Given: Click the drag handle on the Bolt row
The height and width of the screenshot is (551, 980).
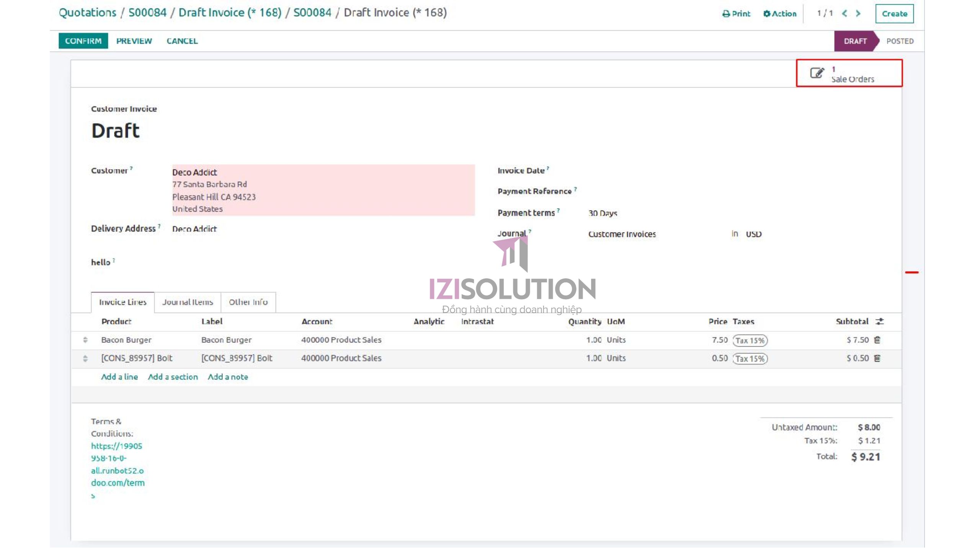Looking at the screenshot, I should pos(85,358).
